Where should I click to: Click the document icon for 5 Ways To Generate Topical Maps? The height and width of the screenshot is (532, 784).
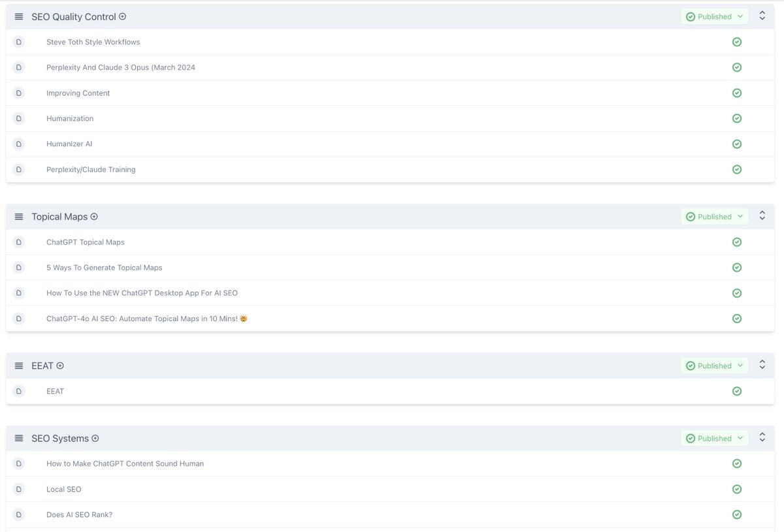tap(18, 268)
